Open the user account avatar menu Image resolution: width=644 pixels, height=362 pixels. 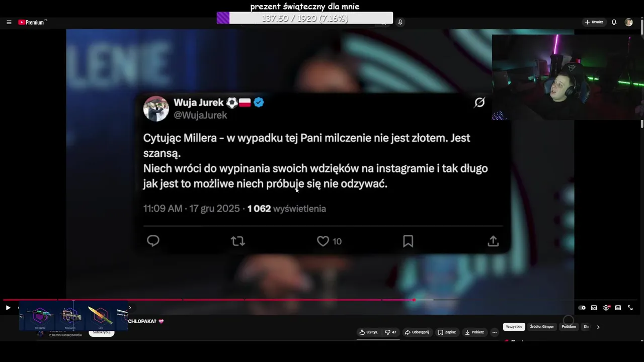click(x=629, y=22)
